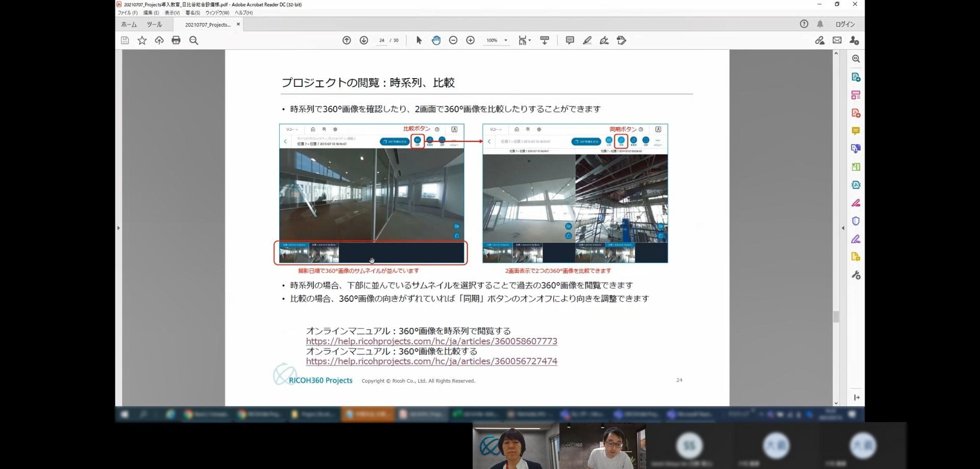
Task: Expand the left navigation pane arrow
Action: pyautogui.click(x=118, y=228)
